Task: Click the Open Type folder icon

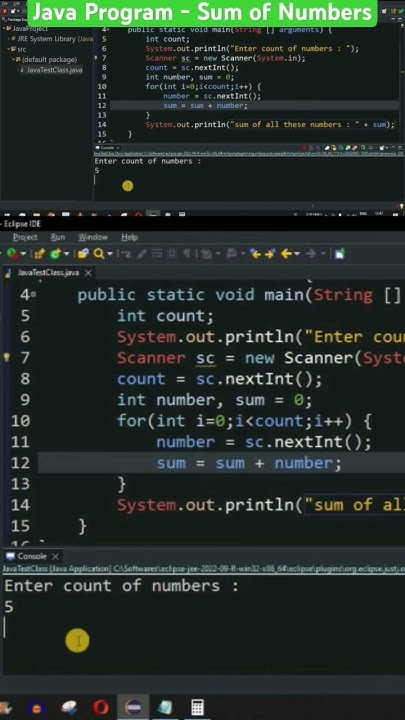Action: [x=83, y=253]
